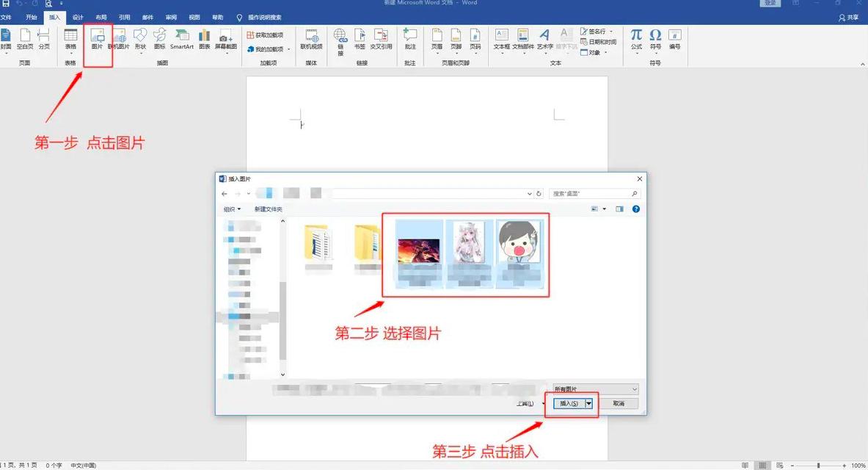This screenshot has width=868, height=470.
Task: Click the 插入(S) insert button
Action: (x=569, y=403)
